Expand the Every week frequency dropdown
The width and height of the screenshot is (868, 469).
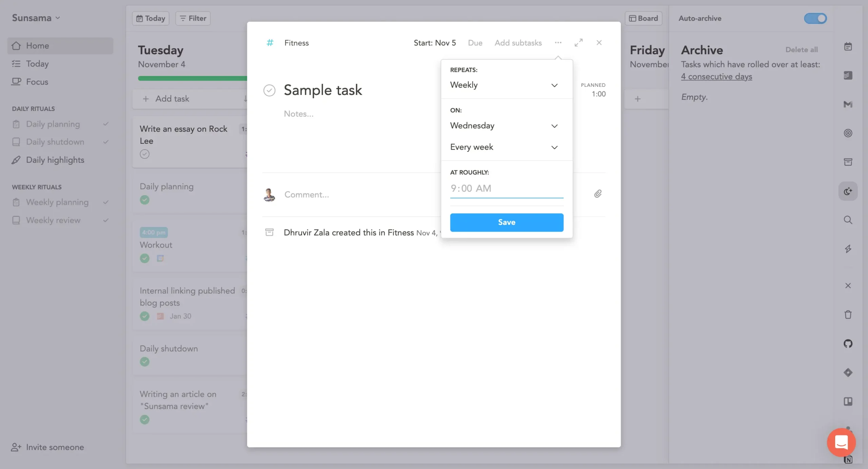point(504,147)
